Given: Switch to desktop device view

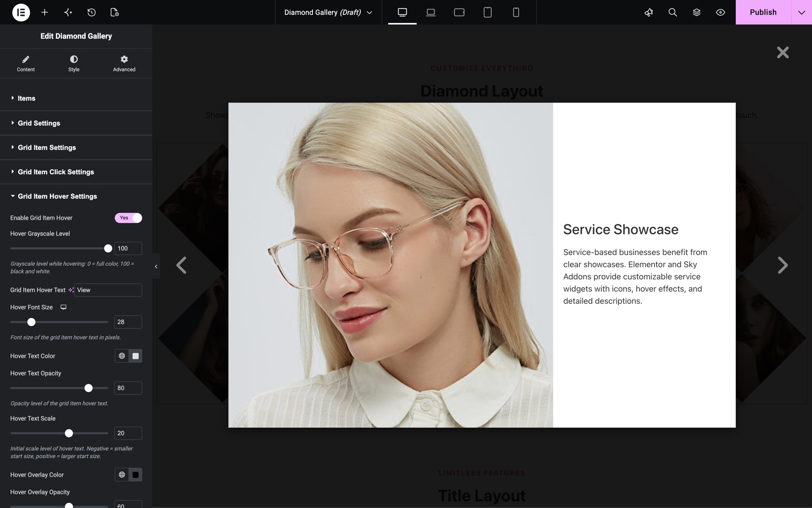Looking at the screenshot, I should (402, 12).
